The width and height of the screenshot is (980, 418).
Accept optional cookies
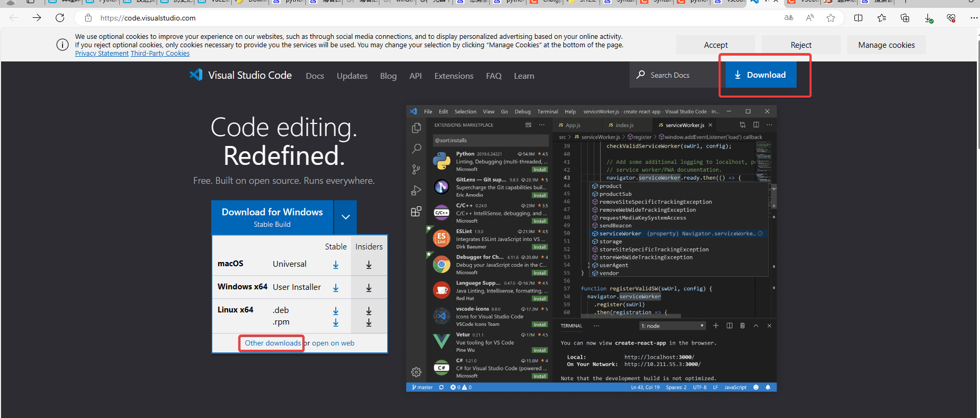[716, 45]
